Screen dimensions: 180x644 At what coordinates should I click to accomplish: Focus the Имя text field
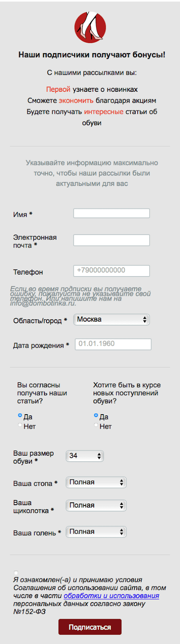pyautogui.click(x=111, y=213)
